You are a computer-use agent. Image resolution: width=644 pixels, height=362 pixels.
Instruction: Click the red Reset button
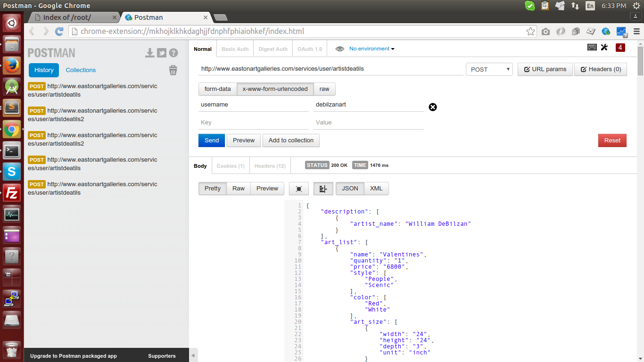coord(612,140)
